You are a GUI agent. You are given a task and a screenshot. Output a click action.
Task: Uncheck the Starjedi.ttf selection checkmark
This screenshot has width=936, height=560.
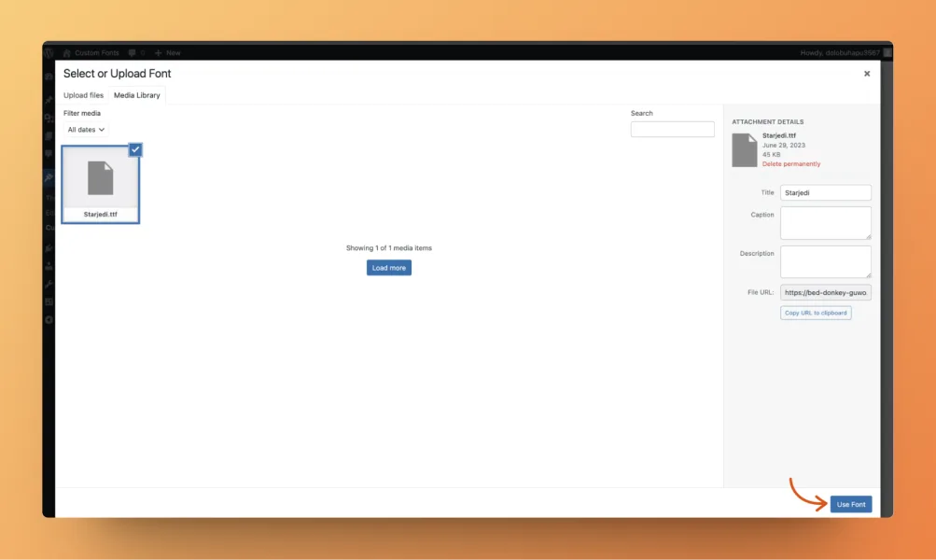click(x=135, y=149)
